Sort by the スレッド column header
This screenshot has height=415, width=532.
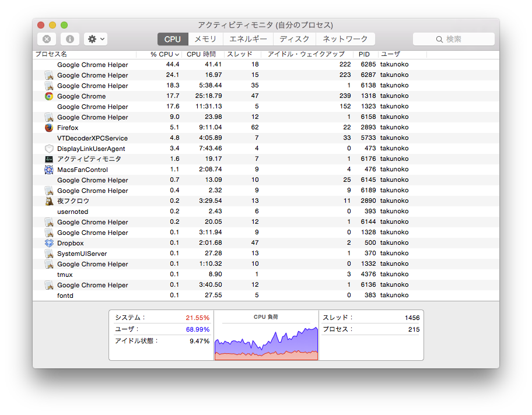tap(243, 54)
